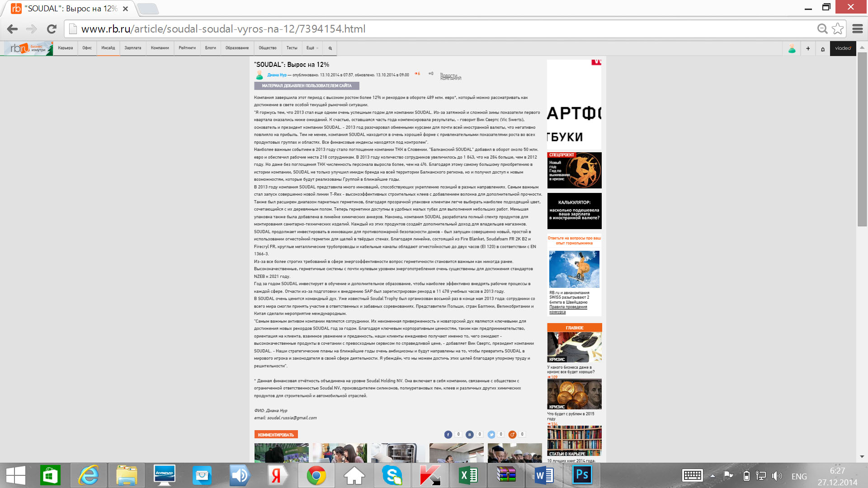This screenshot has height=488, width=868.
Task: Open the Инсайд menu section
Action: 108,48
